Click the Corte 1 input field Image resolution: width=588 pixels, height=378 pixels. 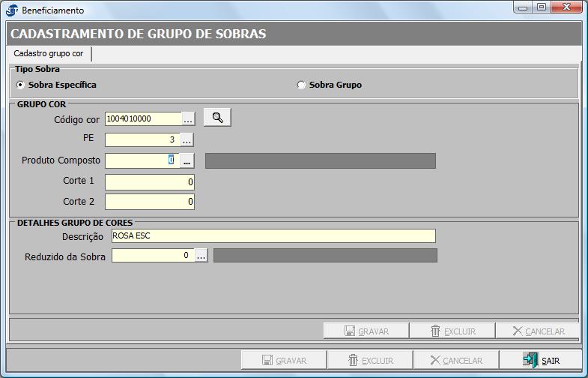click(x=149, y=182)
